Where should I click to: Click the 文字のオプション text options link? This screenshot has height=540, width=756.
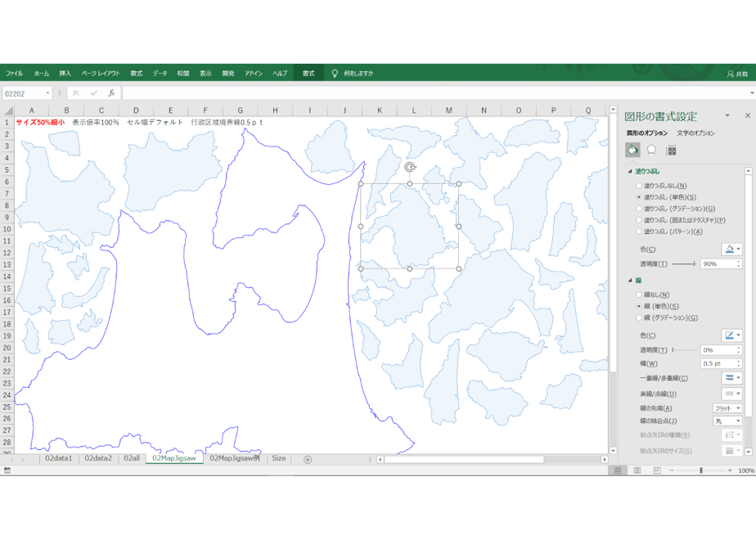695,133
